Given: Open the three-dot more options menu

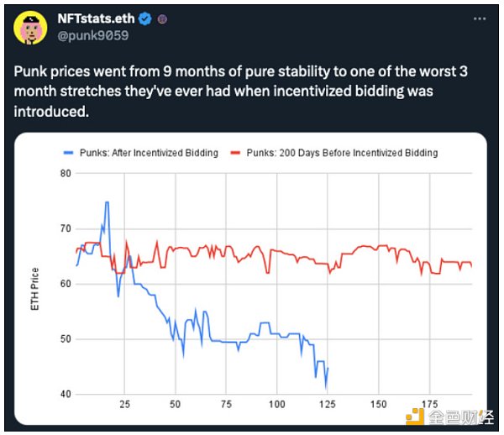Looking at the screenshot, I should coord(479,18).
